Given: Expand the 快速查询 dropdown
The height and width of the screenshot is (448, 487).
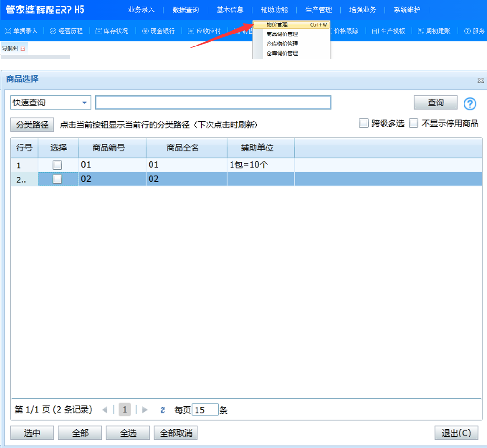Looking at the screenshot, I should coord(84,103).
